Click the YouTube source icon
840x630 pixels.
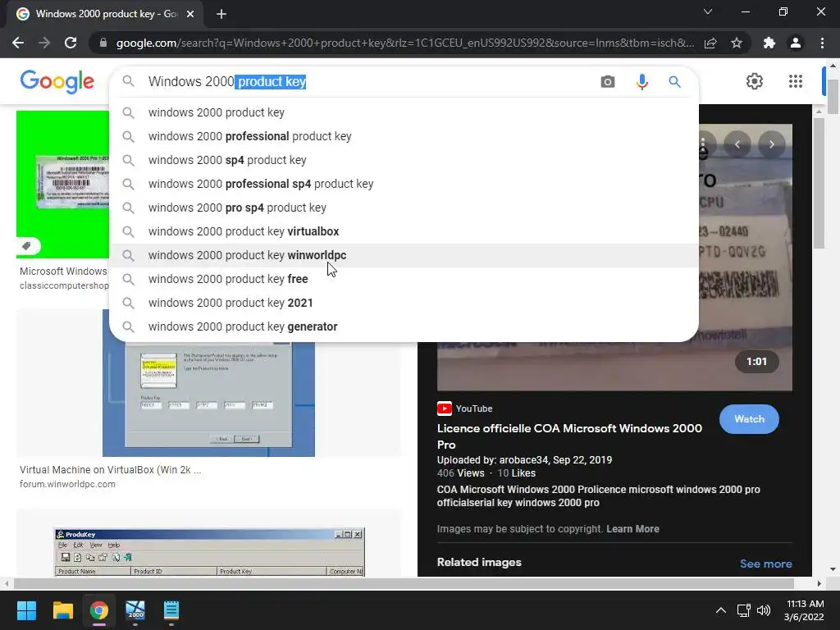(x=444, y=409)
